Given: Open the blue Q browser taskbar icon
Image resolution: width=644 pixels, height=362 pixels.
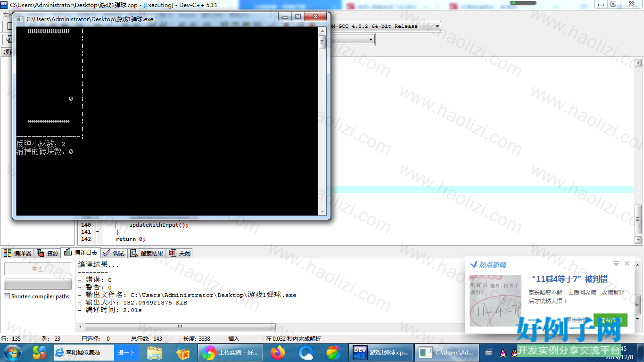Looking at the screenshot, I should click(306, 352).
